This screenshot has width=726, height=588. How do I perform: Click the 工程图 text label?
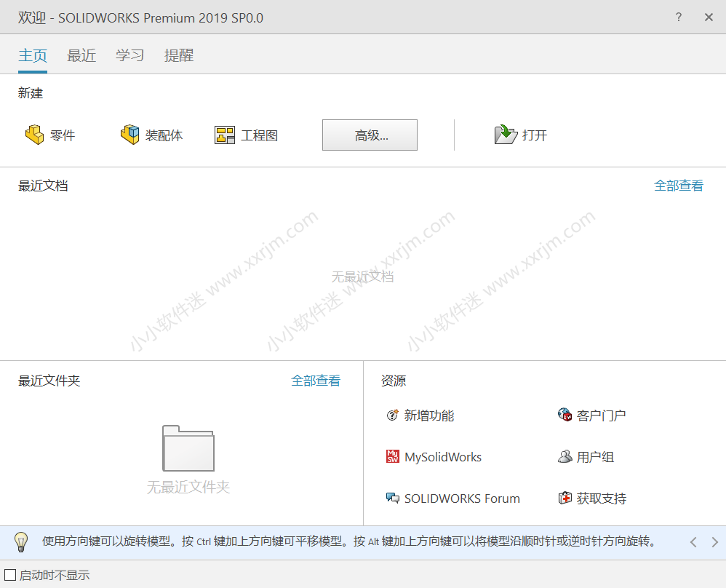click(x=259, y=135)
